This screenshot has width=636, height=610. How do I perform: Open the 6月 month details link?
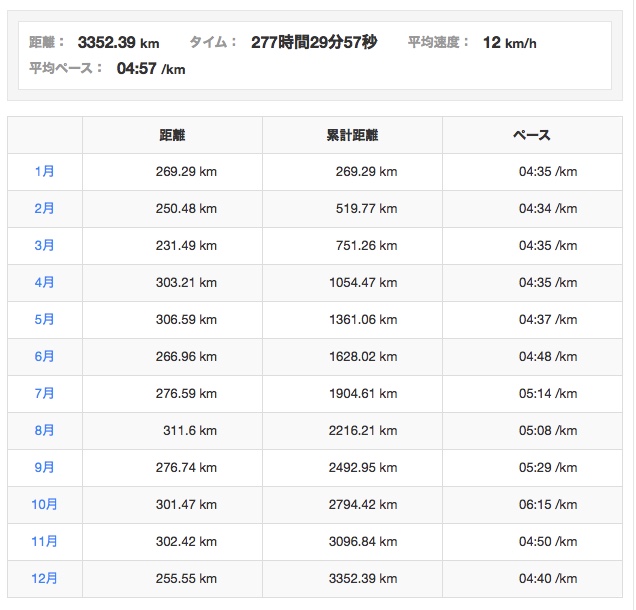(44, 357)
